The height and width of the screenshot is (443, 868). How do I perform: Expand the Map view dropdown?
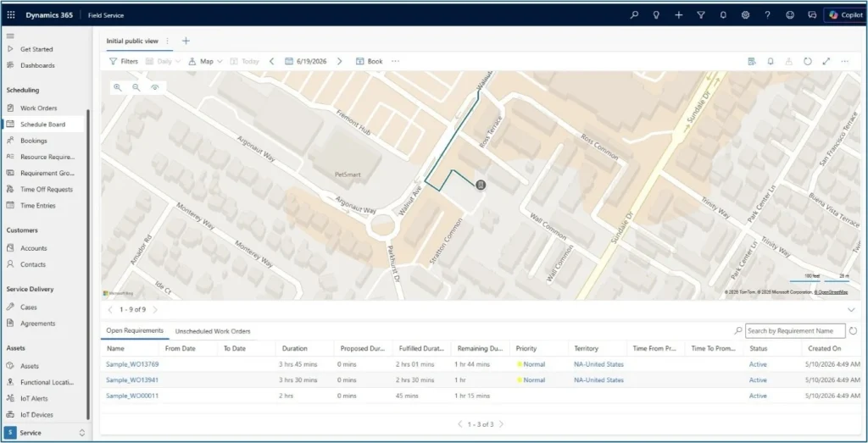point(205,61)
